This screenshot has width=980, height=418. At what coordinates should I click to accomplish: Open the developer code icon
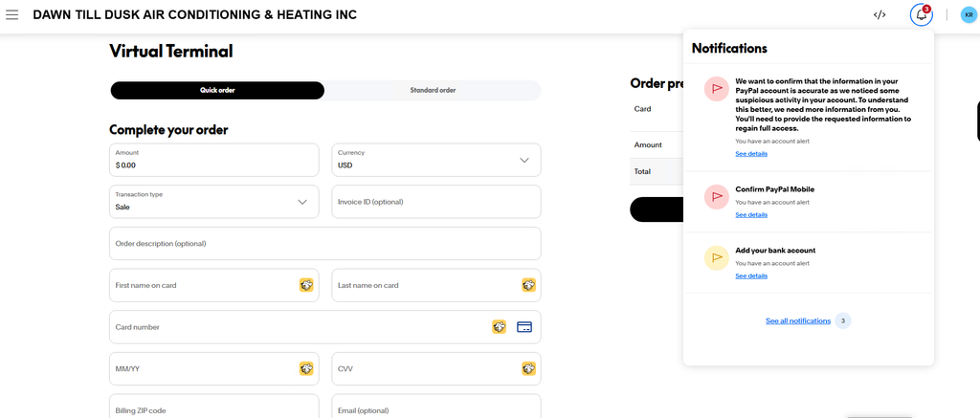pyautogui.click(x=880, y=15)
